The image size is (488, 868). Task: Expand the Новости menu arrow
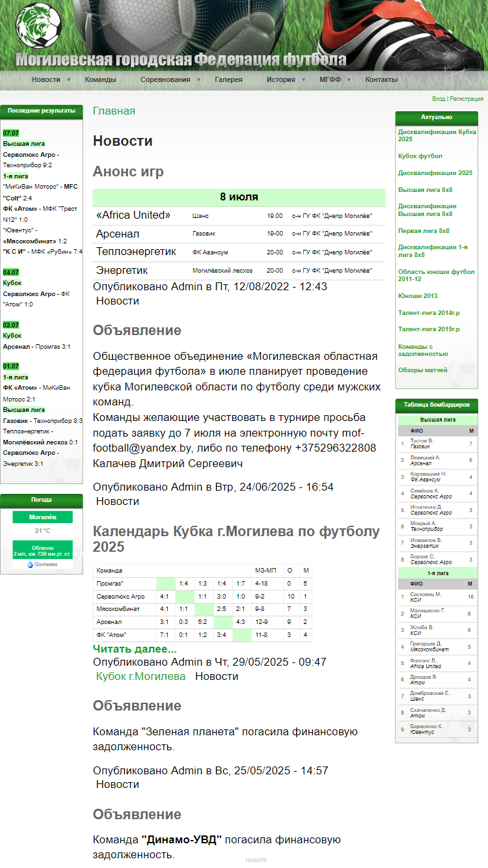tap(68, 80)
